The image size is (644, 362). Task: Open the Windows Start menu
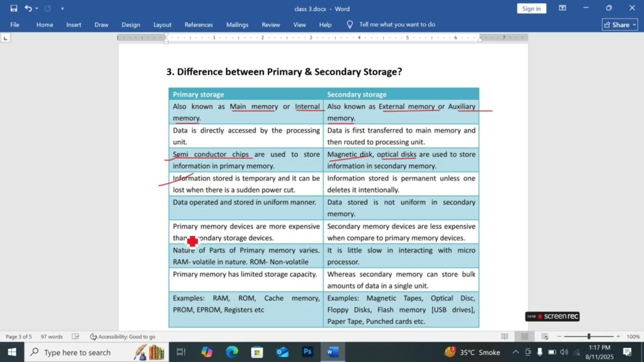click(12, 352)
